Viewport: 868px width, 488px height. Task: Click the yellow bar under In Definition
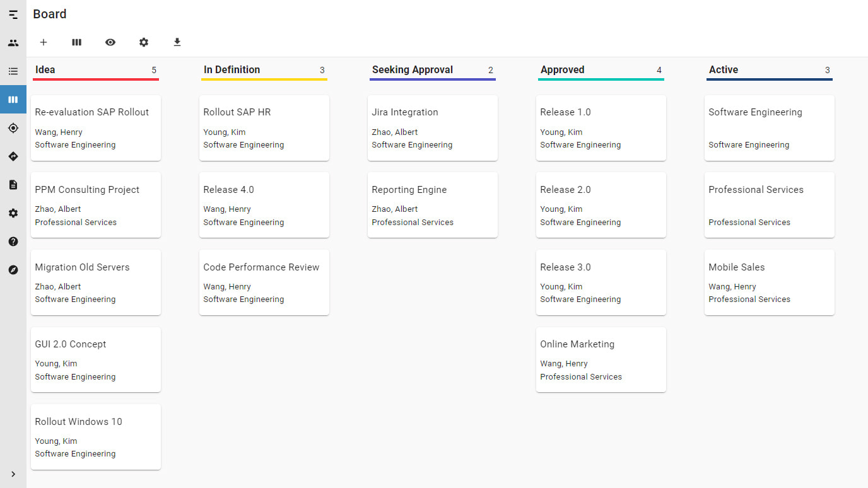click(x=264, y=79)
